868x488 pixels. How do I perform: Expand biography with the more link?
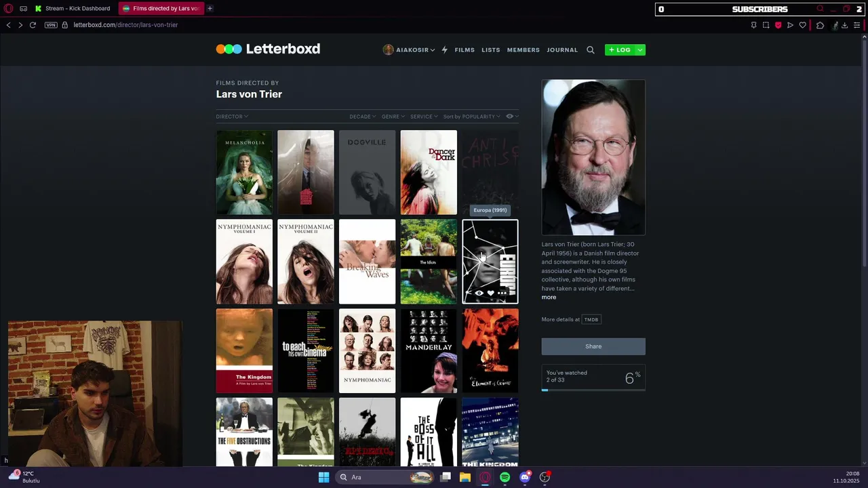pos(549,298)
